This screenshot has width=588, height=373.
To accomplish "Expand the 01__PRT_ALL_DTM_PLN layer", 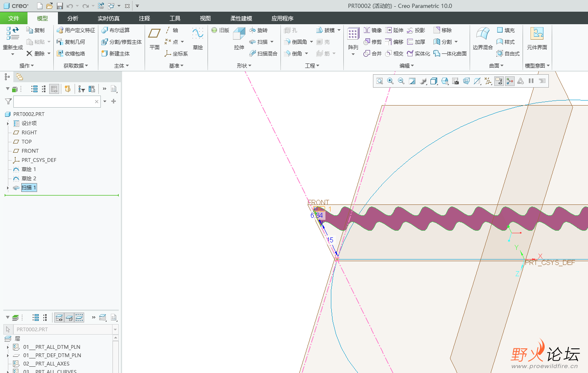I will pos(8,347).
